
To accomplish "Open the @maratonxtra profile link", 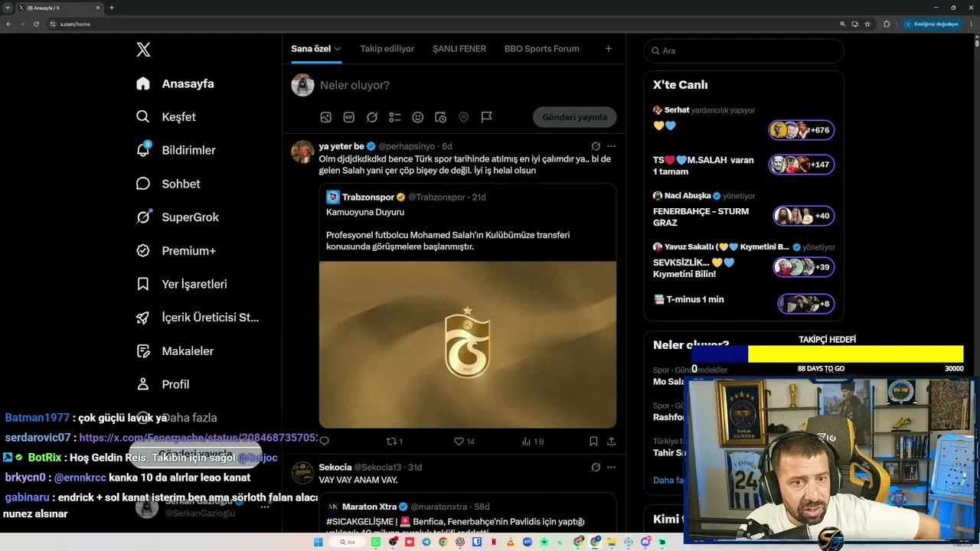I will [x=441, y=507].
